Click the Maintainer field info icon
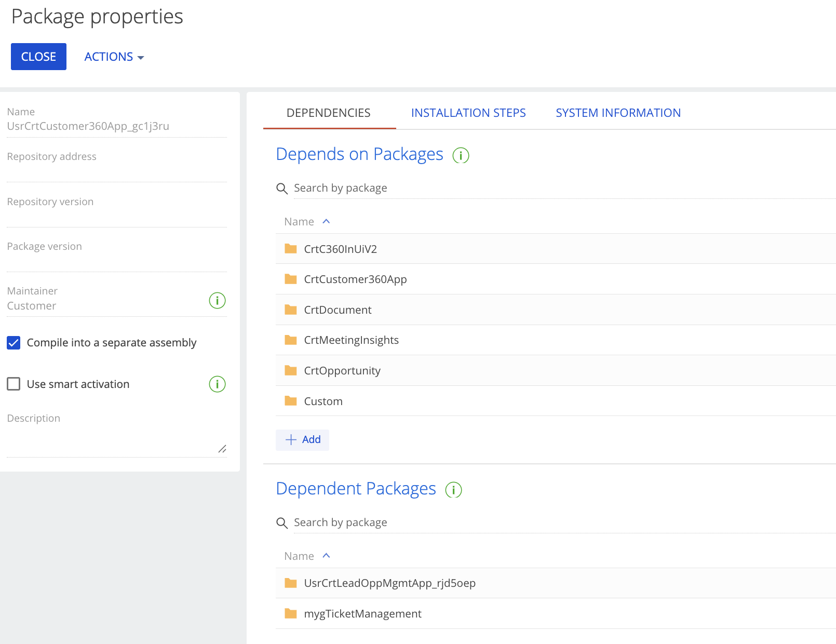Viewport: 836px width, 644px height. [217, 300]
